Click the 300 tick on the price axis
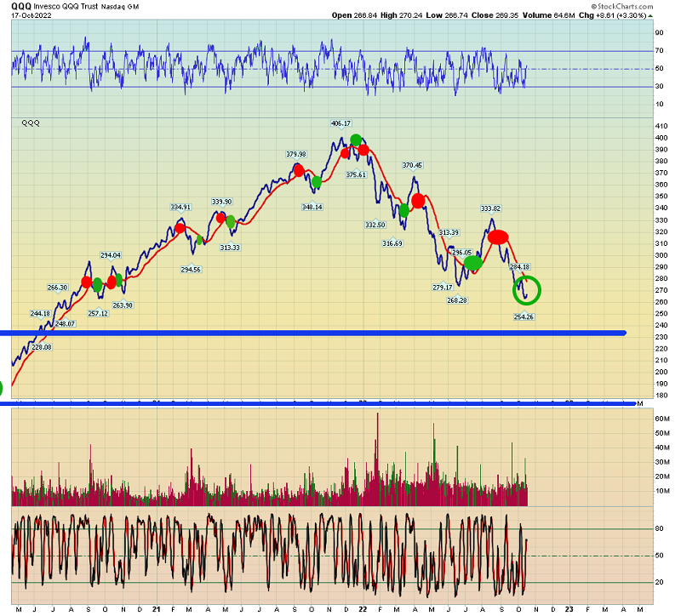 pyautogui.click(x=661, y=255)
